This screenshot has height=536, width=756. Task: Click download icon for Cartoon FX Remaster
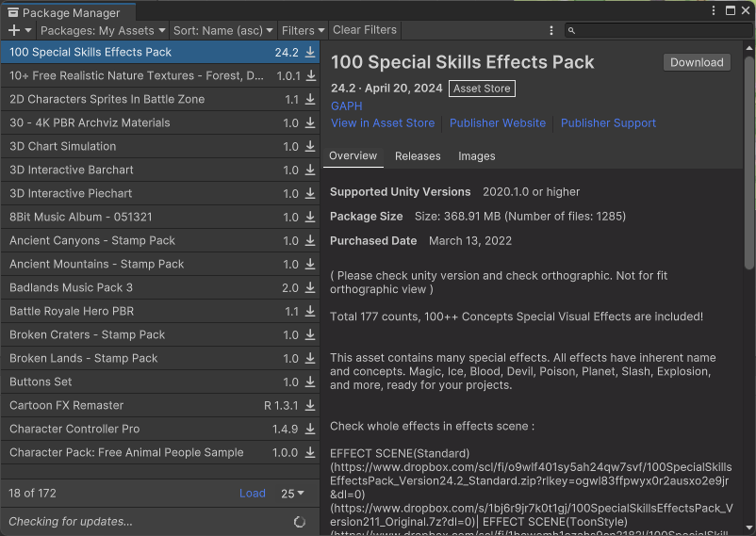point(310,406)
